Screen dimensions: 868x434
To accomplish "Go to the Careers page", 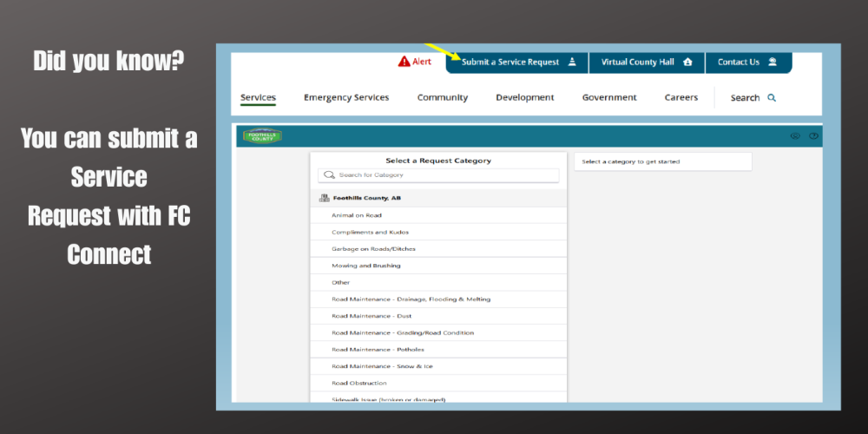I will coord(681,98).
